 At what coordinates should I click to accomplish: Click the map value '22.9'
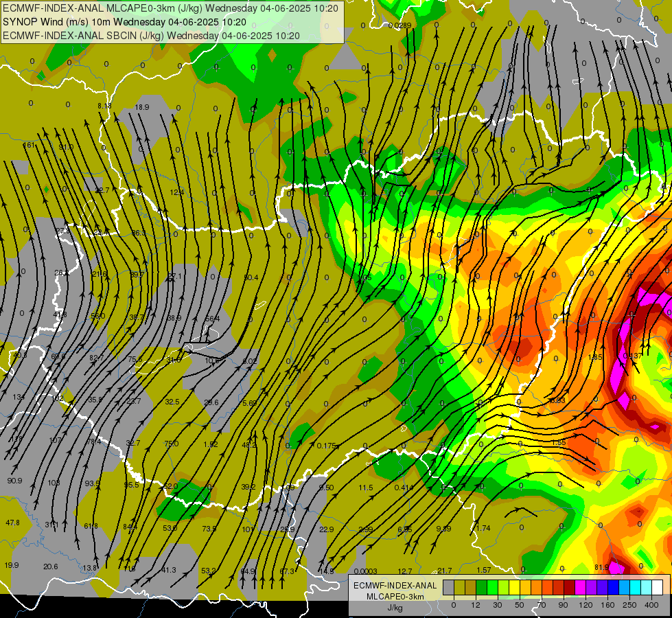[x=327, y=529]
